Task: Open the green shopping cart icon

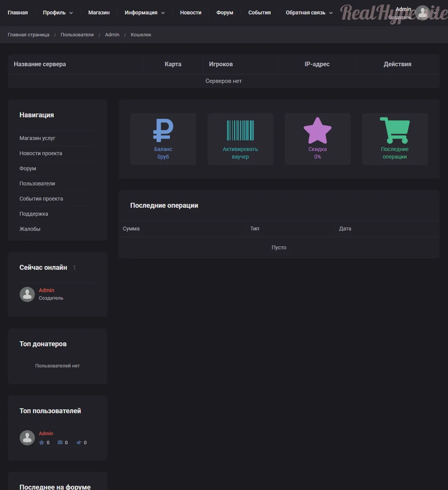Action: tap(395, 130)
